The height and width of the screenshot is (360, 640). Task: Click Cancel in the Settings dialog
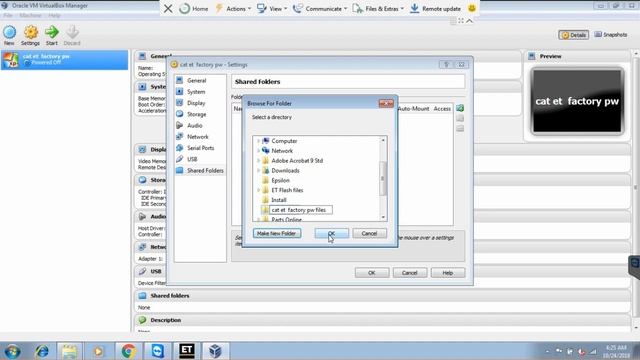pyautogui.click(x=409, y=273)
